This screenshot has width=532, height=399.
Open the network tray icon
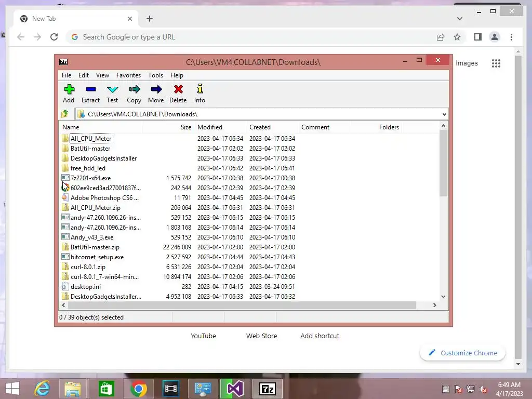pos(471,389)
